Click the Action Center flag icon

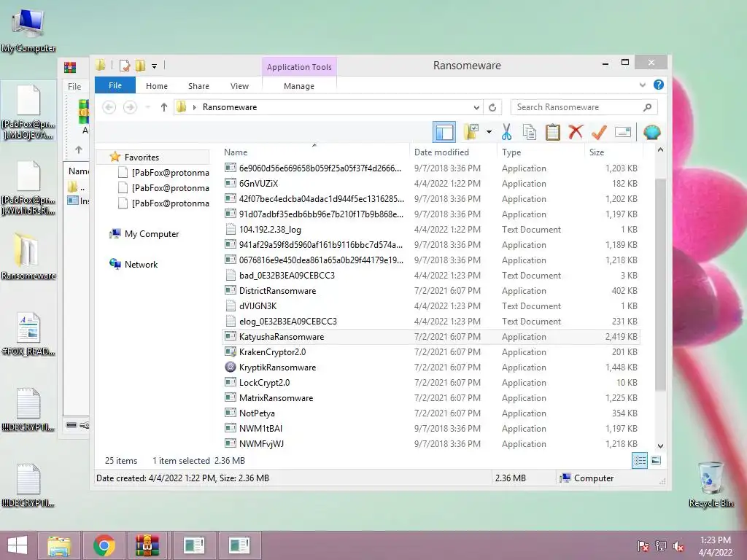pos(643,546)
